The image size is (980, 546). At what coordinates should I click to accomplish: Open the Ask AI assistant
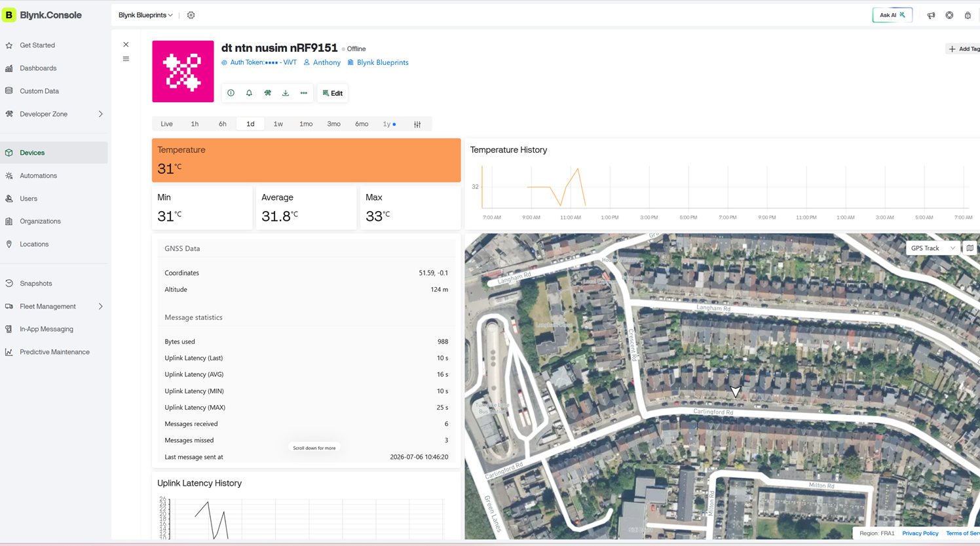[x=892, y=15]
